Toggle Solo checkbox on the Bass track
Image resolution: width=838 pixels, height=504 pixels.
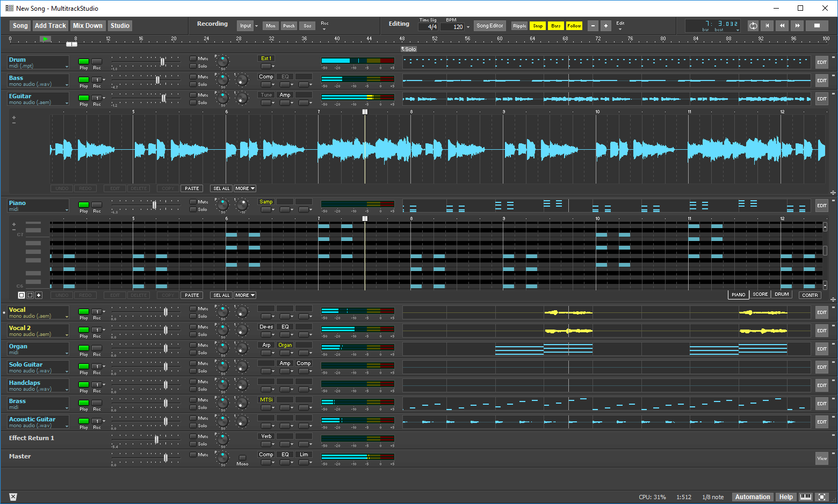[x=193, y=84]
